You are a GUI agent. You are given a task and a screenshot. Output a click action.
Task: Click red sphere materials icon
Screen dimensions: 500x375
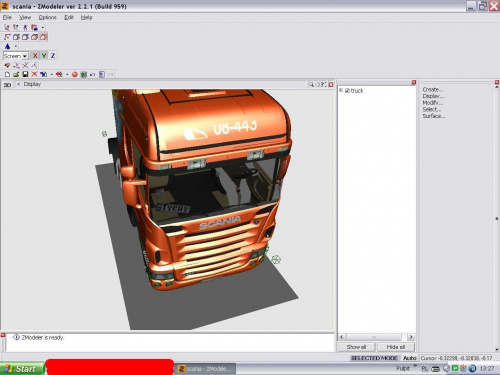coord(75,74)
